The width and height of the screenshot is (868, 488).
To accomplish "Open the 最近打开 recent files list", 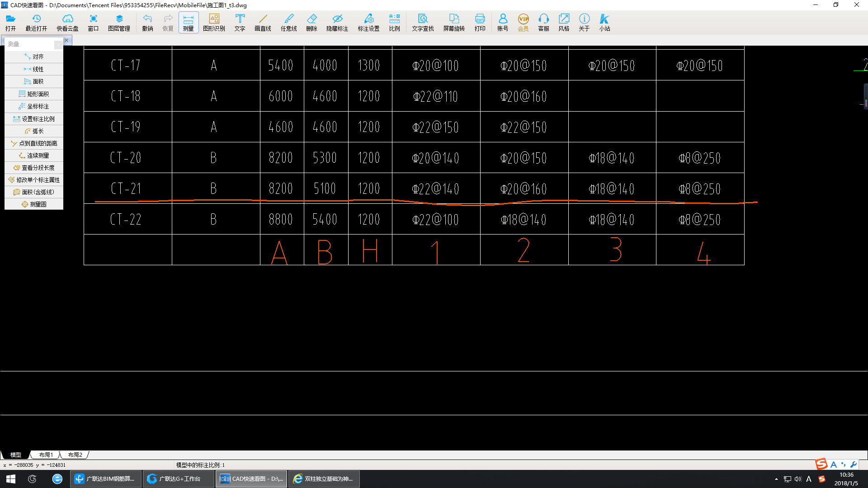I will [x=36, y=22].
